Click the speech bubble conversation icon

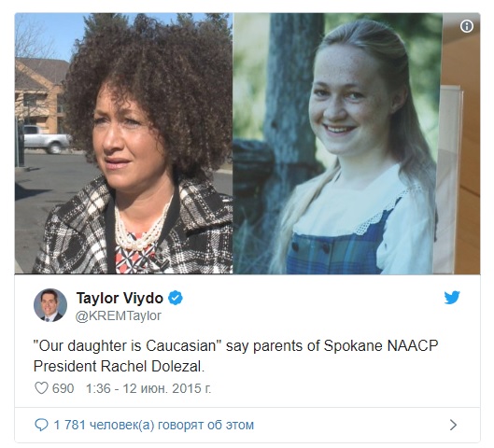[41, 425]
